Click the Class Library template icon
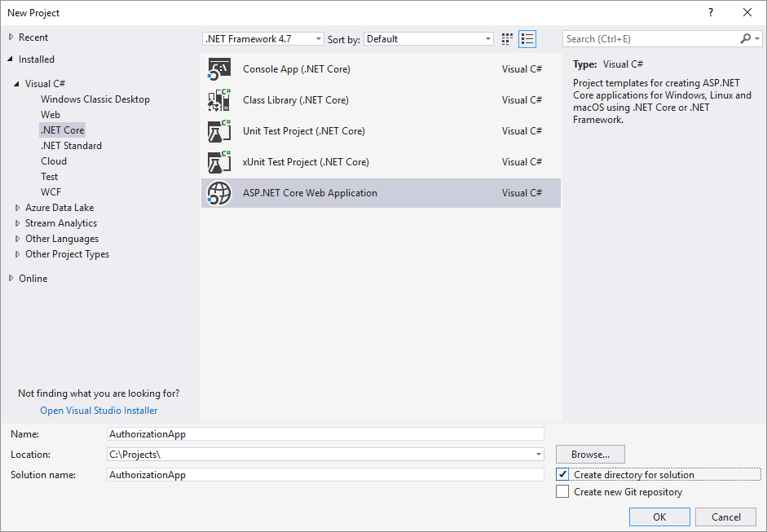This screenshot has width=767, height=532. [219, 99]
